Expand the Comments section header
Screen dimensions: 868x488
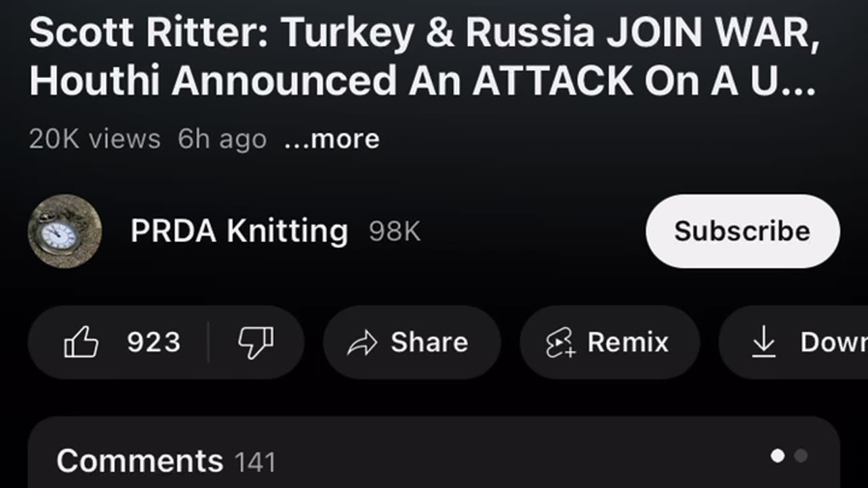pos(140,462)
